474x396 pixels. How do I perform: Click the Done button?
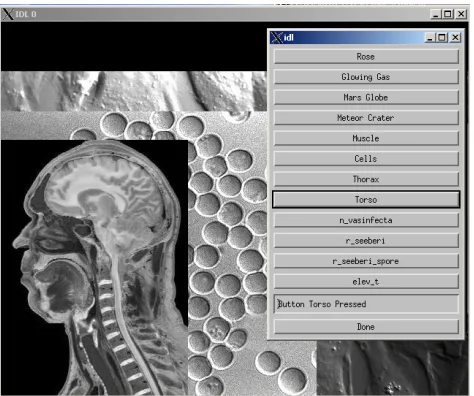click(366, 327)
